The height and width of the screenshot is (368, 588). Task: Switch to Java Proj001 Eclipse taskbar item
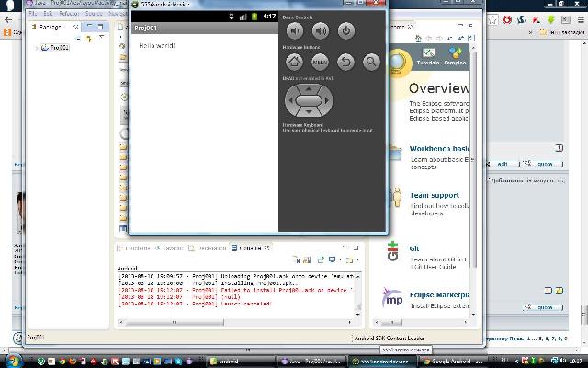pyautogui.click(x=311, y=362)
